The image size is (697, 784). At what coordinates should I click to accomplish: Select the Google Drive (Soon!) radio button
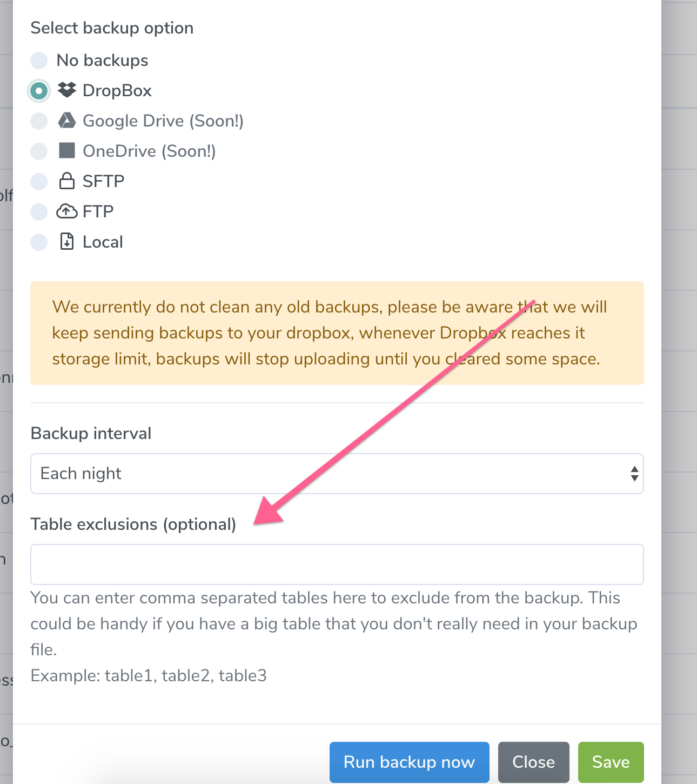[39, 121]
